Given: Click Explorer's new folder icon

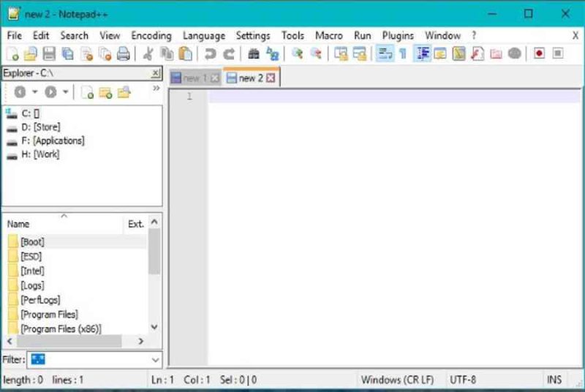Looking at the screenshot, I should (106, 92).
